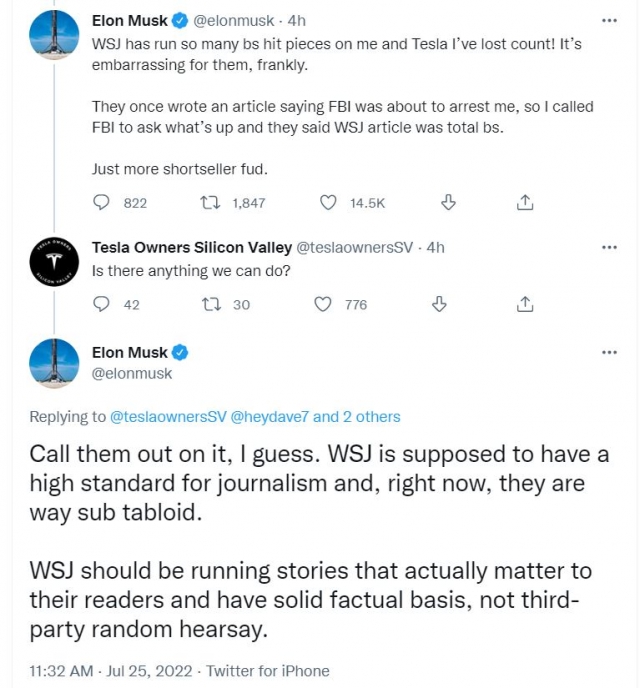640x688 pixels.
Task: Open the tweet timestamp 11:32 AM Jul 25, 2022
Action: (111, 671)
